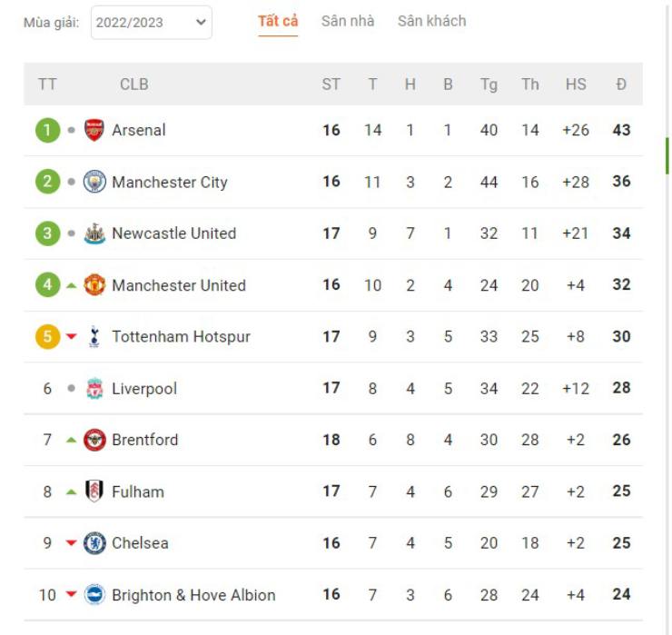Click the orange rank 5 badge
This screenshot has width=672, height=635.
[x=47, y=337]
